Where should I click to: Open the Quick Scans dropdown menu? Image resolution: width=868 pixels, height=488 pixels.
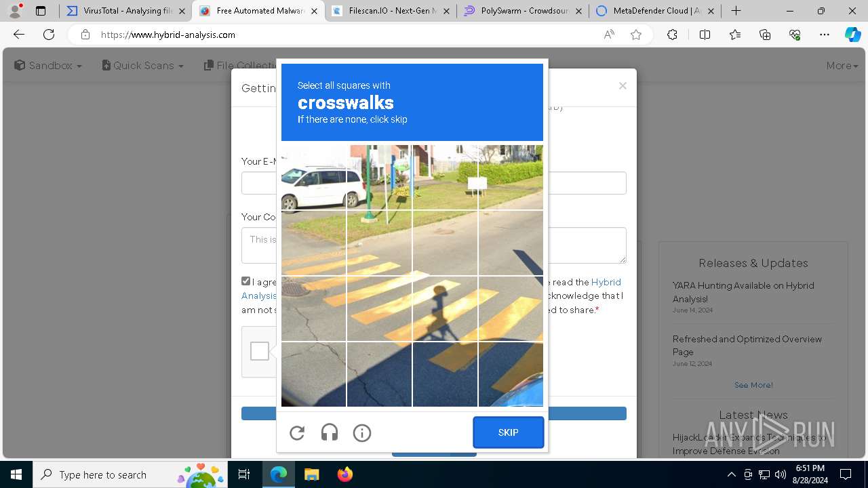point(143,66)
